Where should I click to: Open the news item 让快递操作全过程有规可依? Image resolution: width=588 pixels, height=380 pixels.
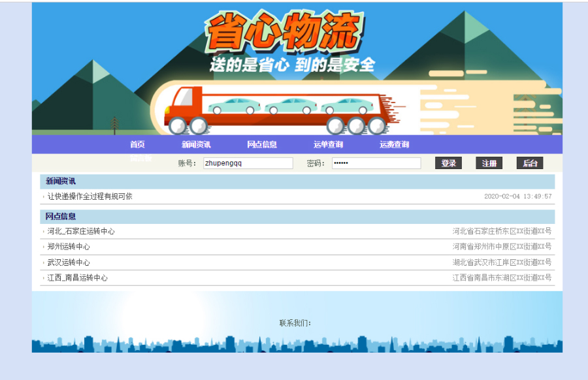tap(90, 197)
